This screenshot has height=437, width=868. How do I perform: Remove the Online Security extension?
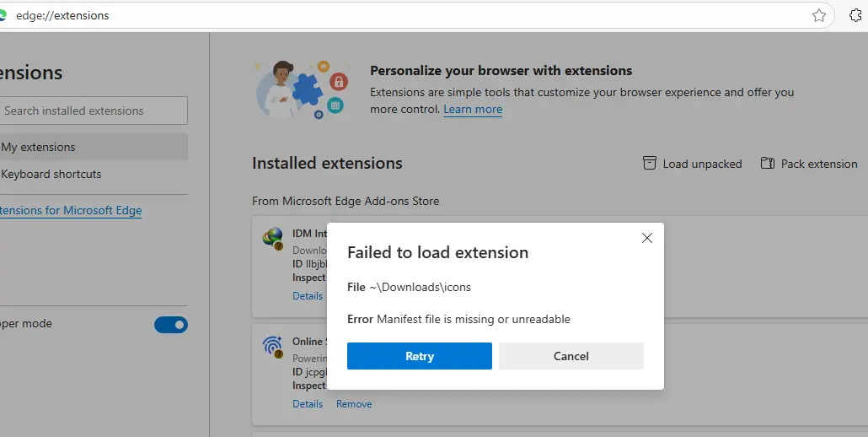point(354,404)
